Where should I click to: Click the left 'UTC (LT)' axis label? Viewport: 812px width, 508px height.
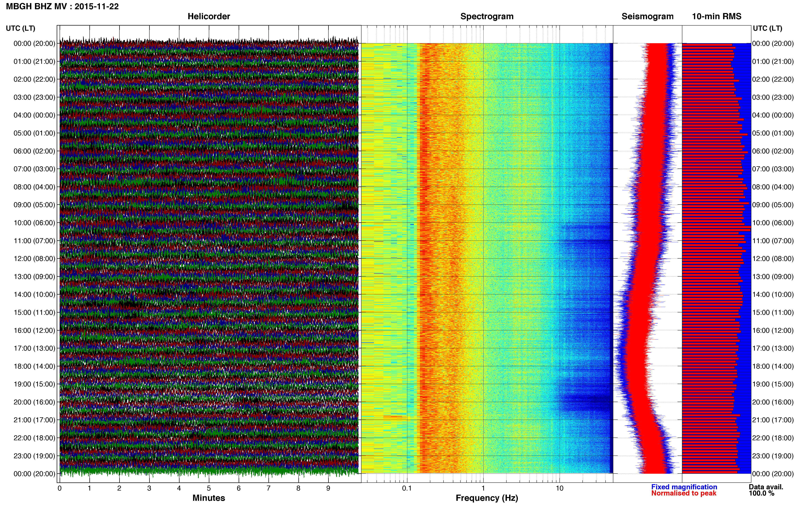click(x=21, y=28)
